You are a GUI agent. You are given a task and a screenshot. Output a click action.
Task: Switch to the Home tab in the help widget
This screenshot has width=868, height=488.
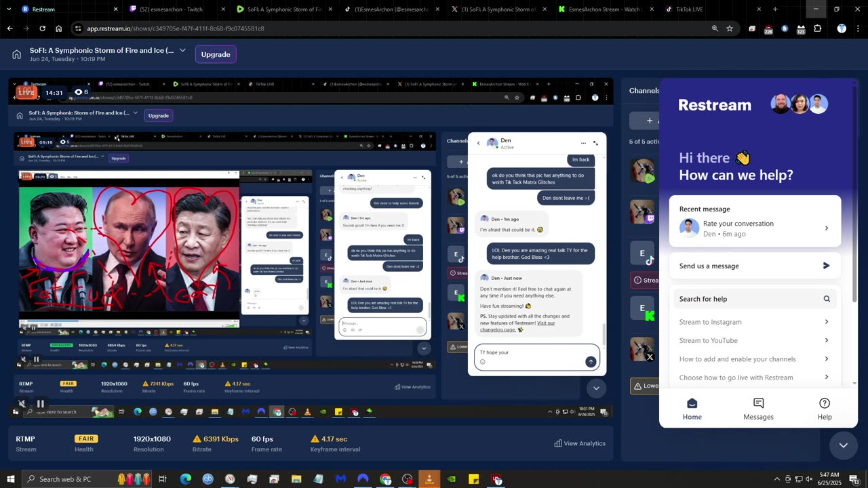click(692, 409)
